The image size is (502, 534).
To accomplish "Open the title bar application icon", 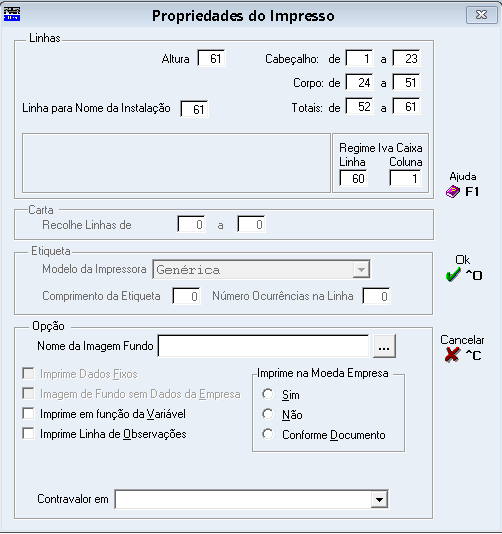I will 12,14.
